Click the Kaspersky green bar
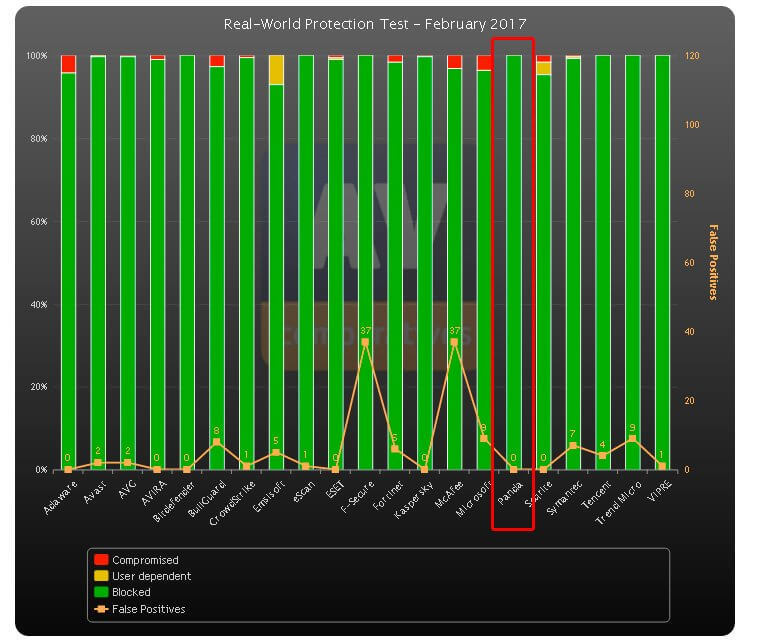This screenshot has width=758, height=644. [x=424, y=260]
